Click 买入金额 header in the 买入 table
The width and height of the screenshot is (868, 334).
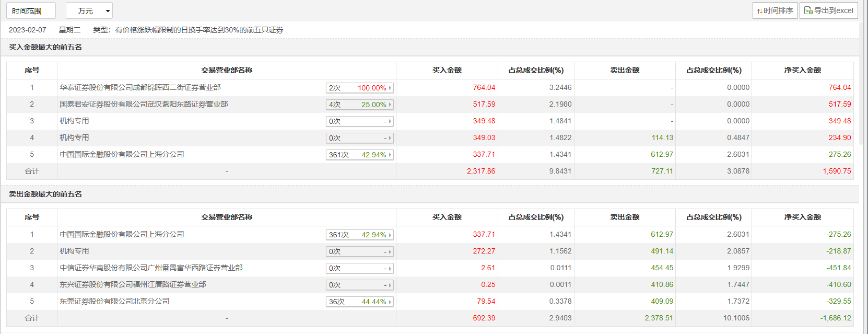click(x=447, y=71)
